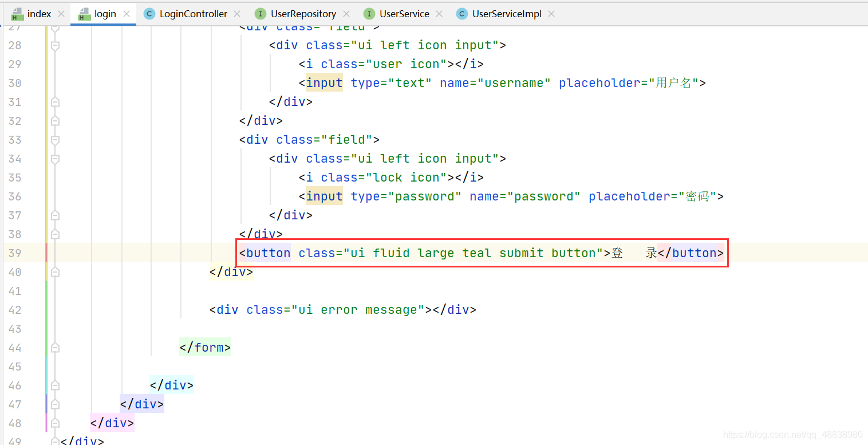This screenshot has height=445, width=868.
Task: Collapse the fold marker at line 38
Action: pos(55,234)
